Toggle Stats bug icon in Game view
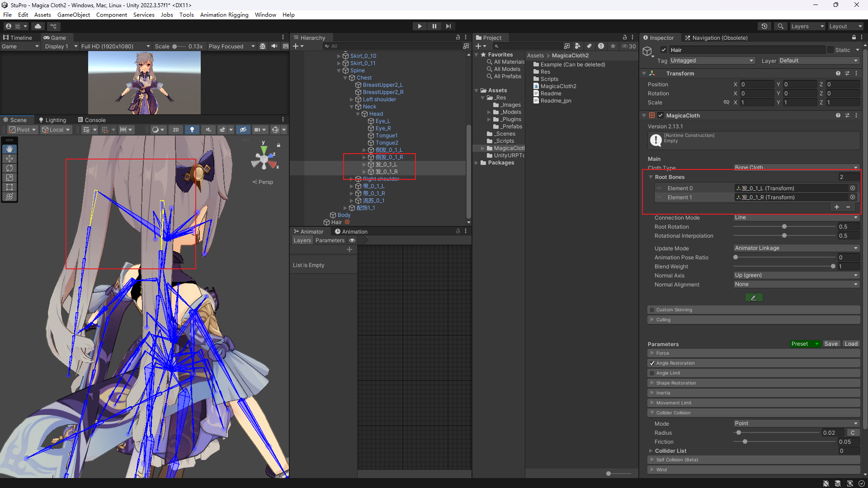The height and width of the screenshot is (488, 868). tap(263, 46)
